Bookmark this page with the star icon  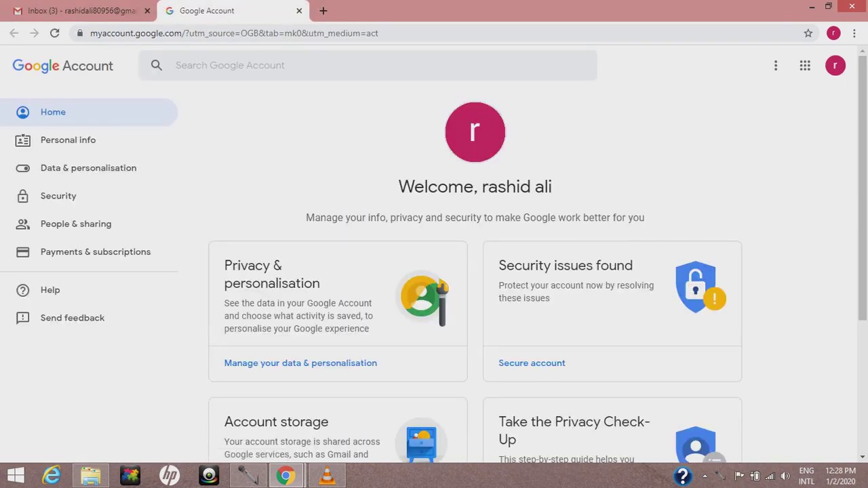(808, 33)
